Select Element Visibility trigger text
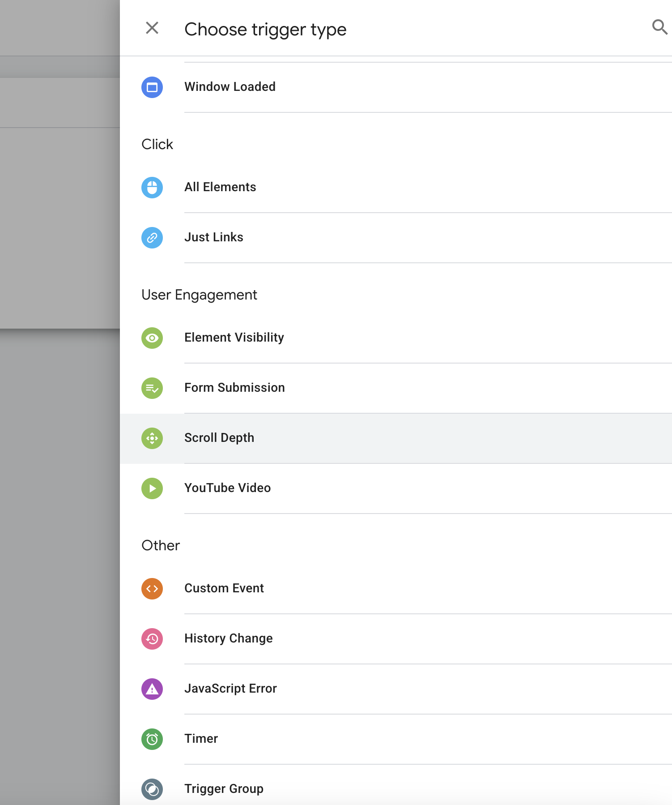 coord(234,338)
